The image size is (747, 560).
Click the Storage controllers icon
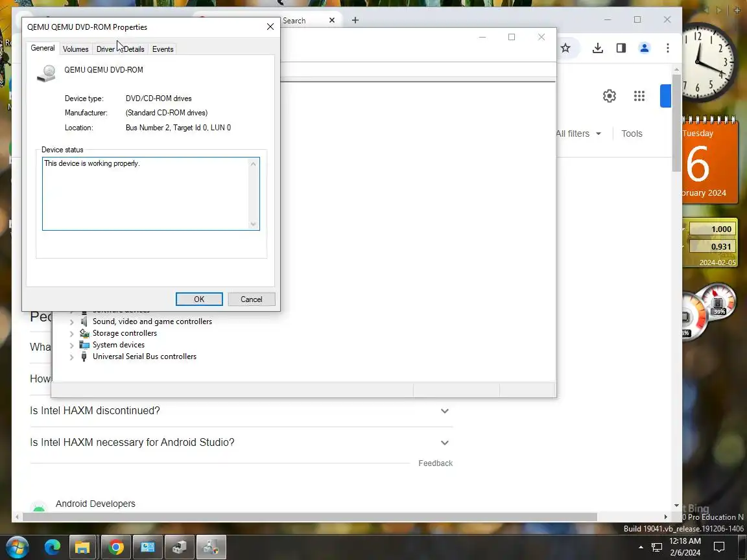(84, 333)
